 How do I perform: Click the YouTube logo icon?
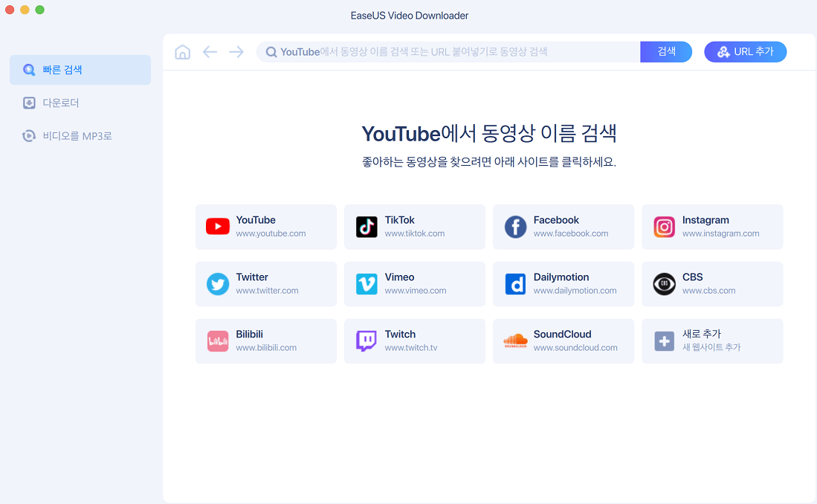pyautogui.click(x=218, y=227)
